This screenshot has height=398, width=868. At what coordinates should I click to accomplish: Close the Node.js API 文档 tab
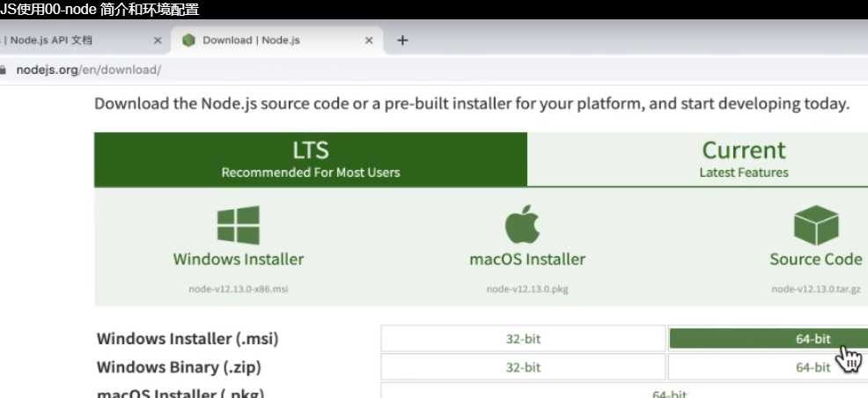click(x=158, y=41)
